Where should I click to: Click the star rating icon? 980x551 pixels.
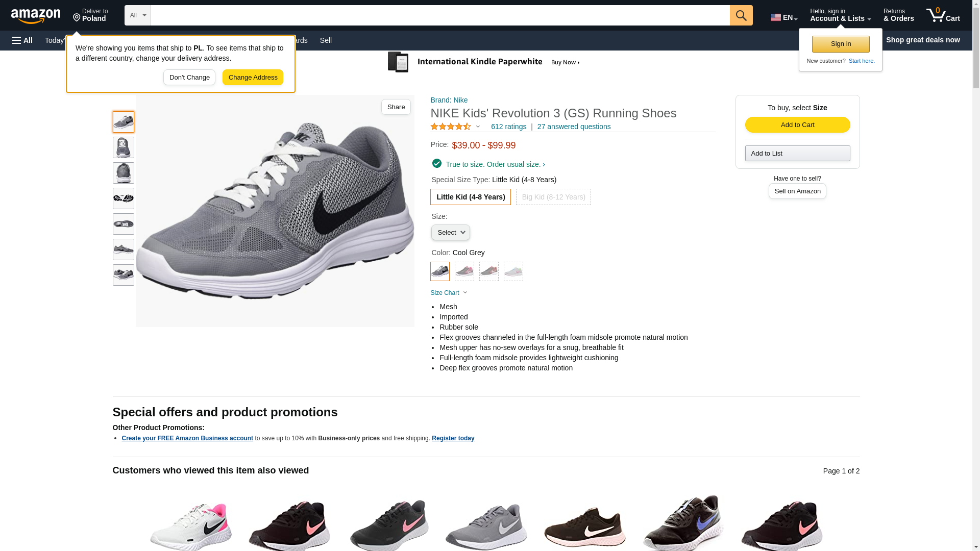click(x=451, y=127)
